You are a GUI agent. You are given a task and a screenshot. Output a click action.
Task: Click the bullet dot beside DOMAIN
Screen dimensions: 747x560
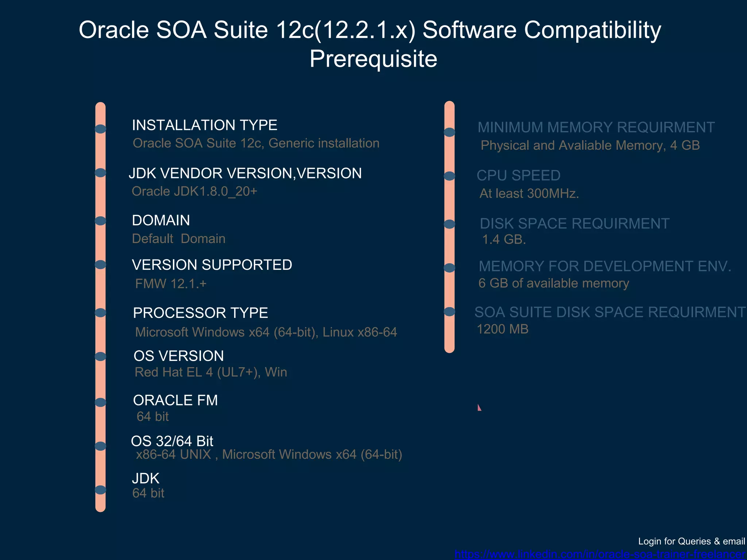click(x=100, y=221)
